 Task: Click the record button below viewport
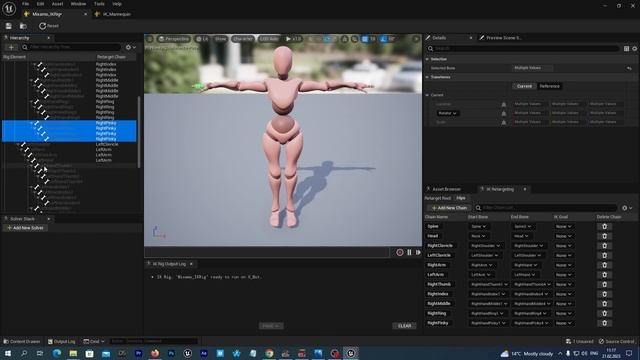[x=400, y=253]
